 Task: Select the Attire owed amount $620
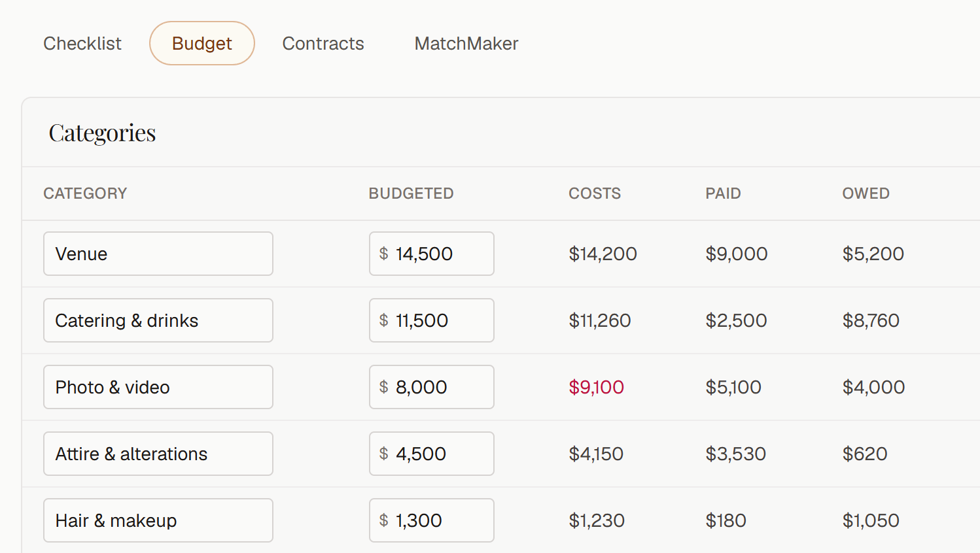pos(865,454)
